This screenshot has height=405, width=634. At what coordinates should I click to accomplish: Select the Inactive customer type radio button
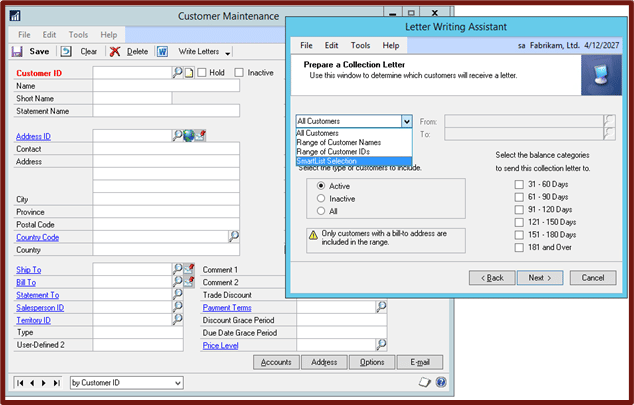(x=320, y=198)
